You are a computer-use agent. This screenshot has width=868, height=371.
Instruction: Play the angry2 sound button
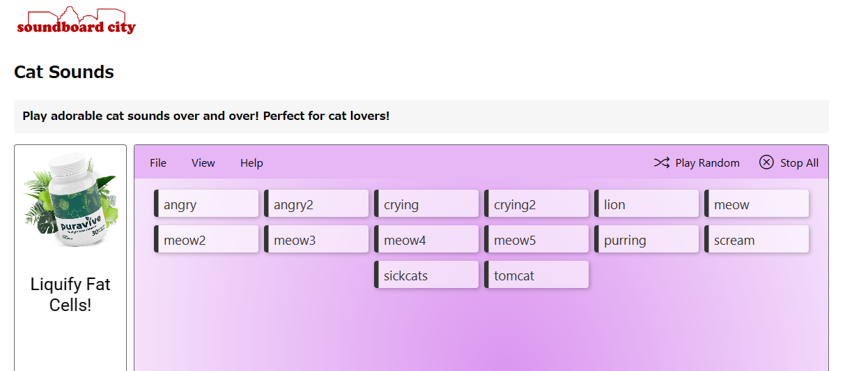tap(316, 204)
